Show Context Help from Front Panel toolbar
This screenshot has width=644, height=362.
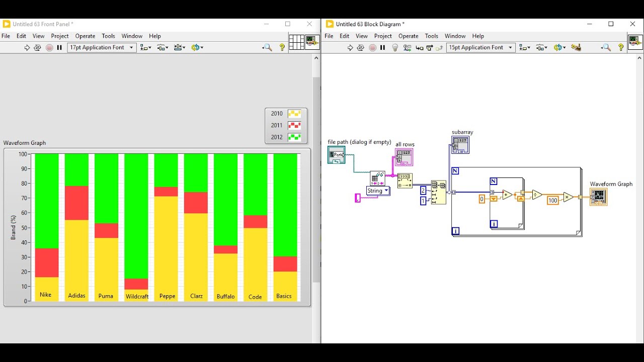282,48
